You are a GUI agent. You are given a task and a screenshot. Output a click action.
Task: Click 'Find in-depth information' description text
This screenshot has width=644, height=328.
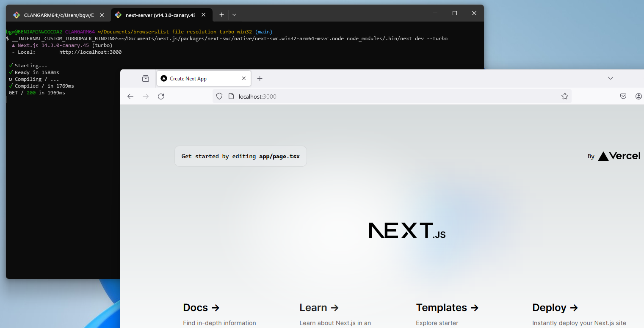pyautogui.click(x=219, y=323)
